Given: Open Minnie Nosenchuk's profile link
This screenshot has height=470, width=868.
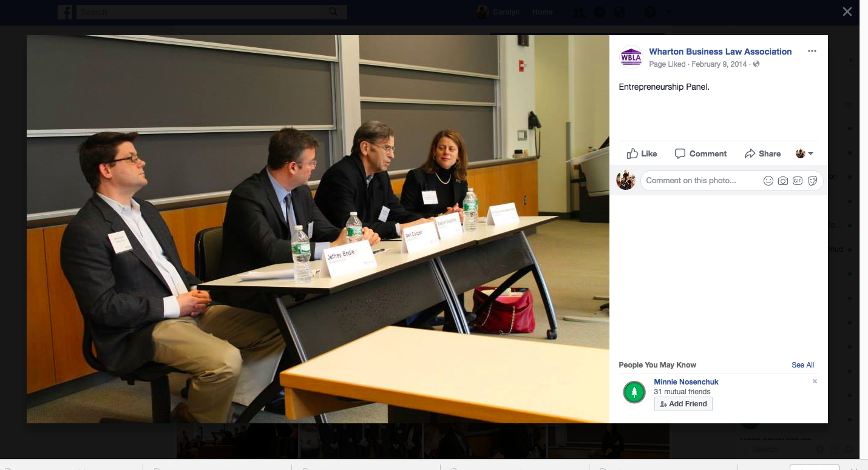Looking at the screenshot, I should 686,382.
